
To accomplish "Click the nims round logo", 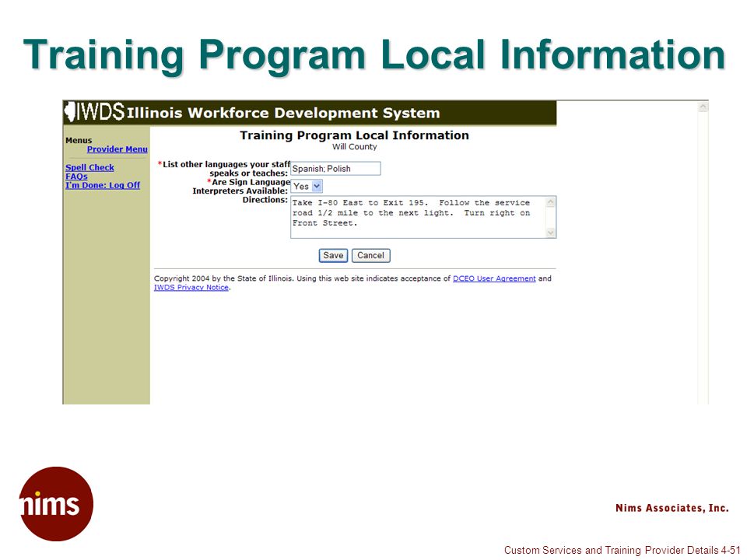I will [x=56, y=504].
